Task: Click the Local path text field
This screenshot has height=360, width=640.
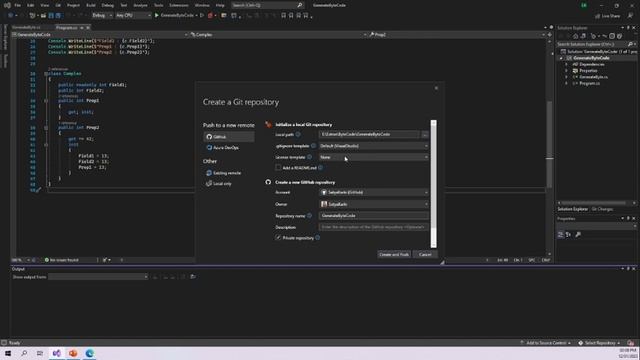Action: coord(369,134)
